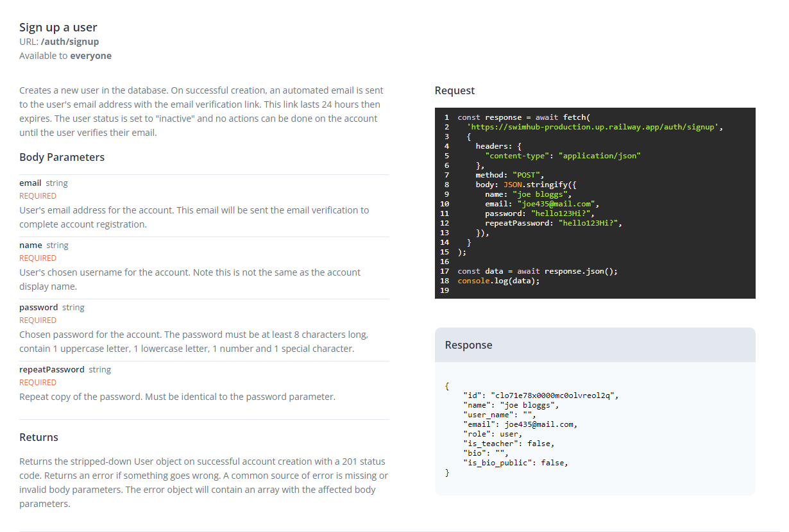Click the code line email: "joe435@mail.com"

542,204
